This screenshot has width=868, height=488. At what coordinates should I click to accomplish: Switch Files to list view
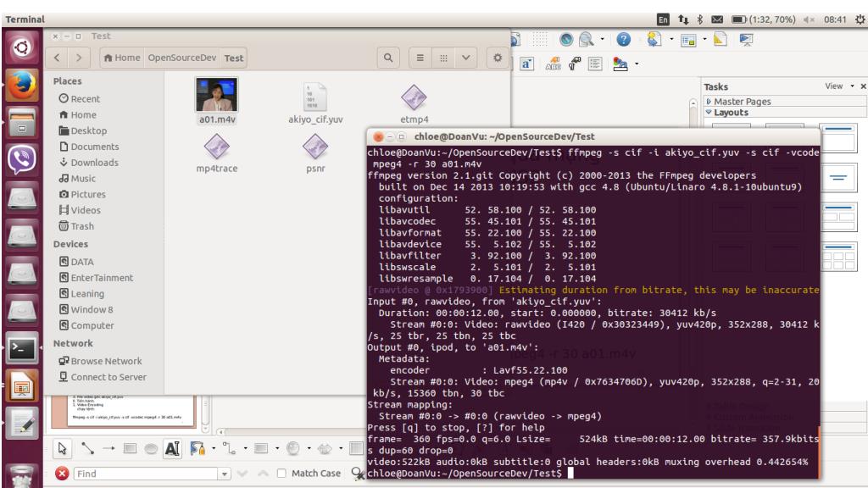(x=420, y=58)
